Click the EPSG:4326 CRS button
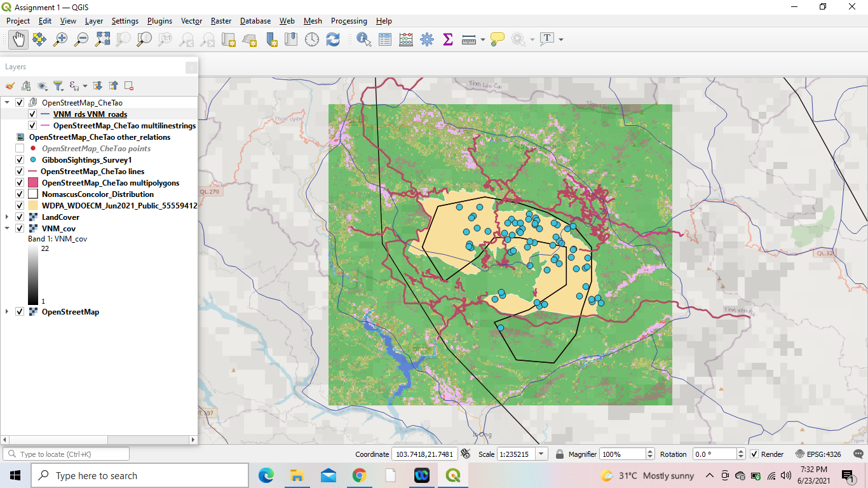 [817, 454]
